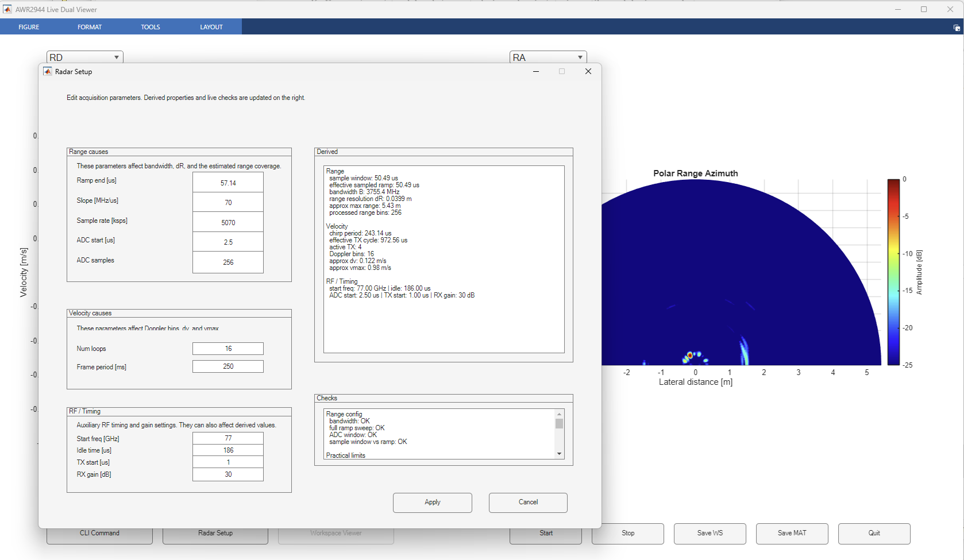The height and width of the screenshot is (560, 964).
Task: Click Save WS in main window
Action: [x=710, y=534]
